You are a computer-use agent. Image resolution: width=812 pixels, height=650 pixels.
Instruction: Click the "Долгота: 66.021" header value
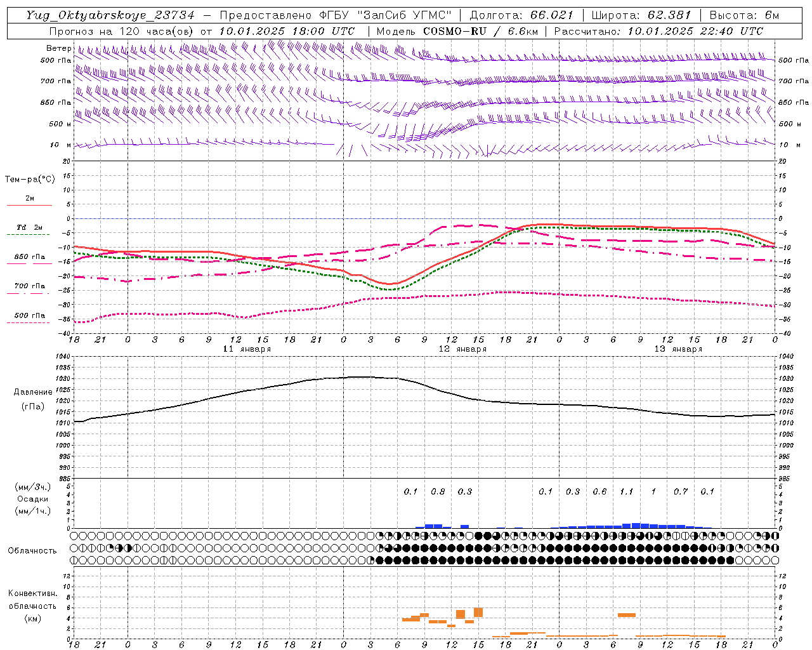coord(521,15)
